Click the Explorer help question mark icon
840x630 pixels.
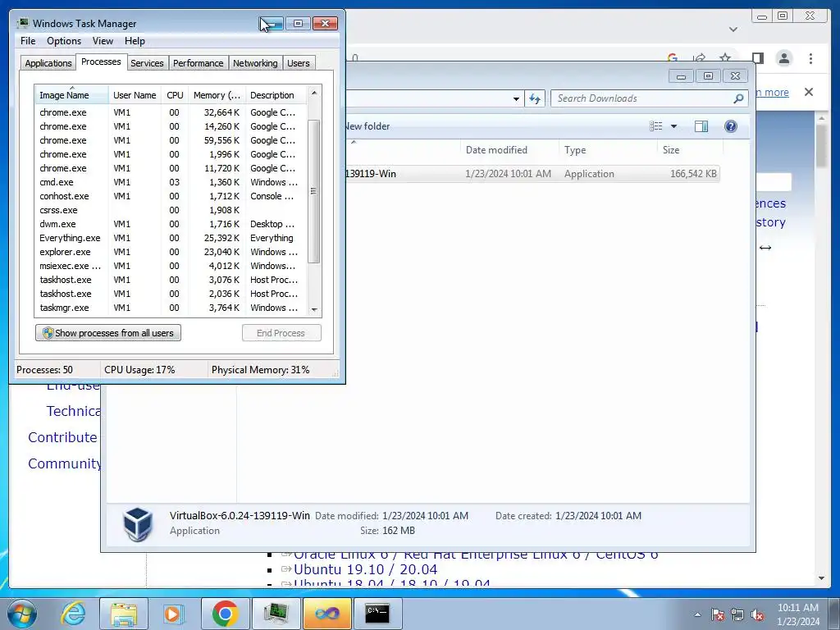click(x=731, y=126)
